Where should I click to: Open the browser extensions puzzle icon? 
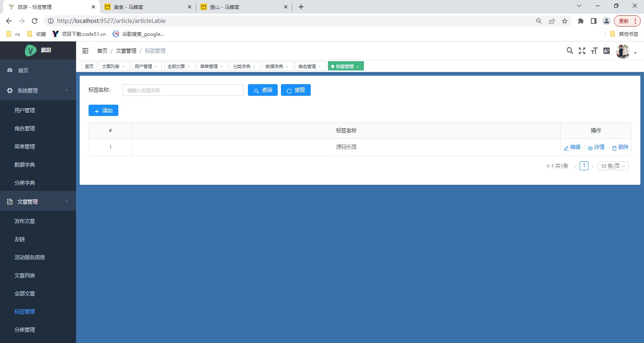(581, 21)
